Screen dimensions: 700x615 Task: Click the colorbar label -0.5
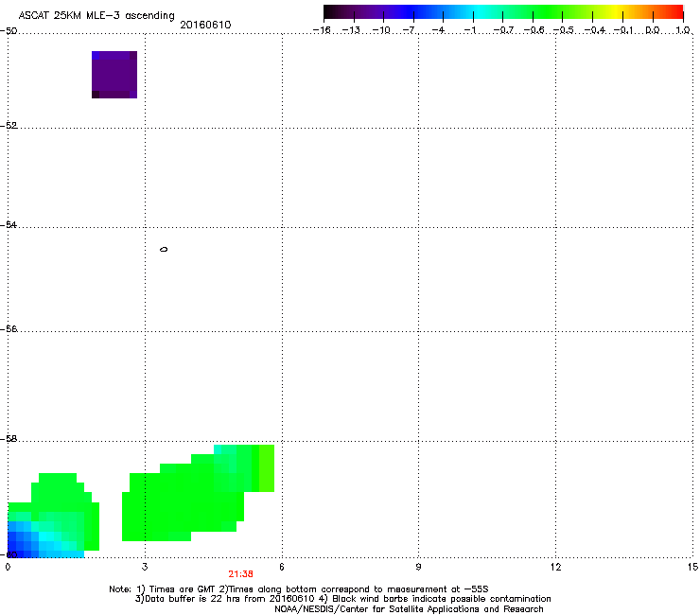coord(563,30)
